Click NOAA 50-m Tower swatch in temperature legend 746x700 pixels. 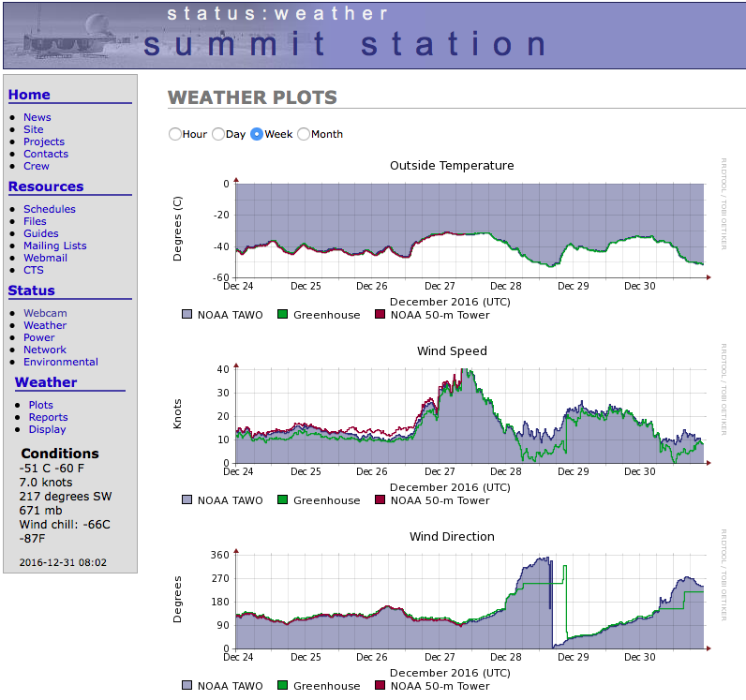pos(380,314)
